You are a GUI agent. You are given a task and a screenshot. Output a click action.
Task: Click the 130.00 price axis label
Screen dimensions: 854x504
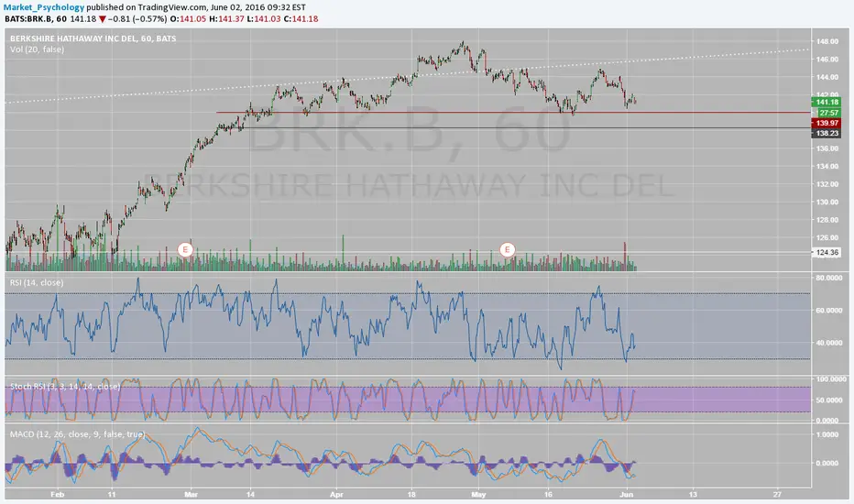pyautogui.click(x=827, y=203)
